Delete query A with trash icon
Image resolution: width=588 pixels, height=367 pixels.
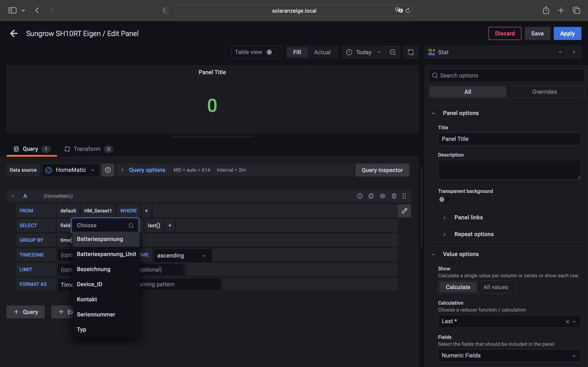click(394, 196)
